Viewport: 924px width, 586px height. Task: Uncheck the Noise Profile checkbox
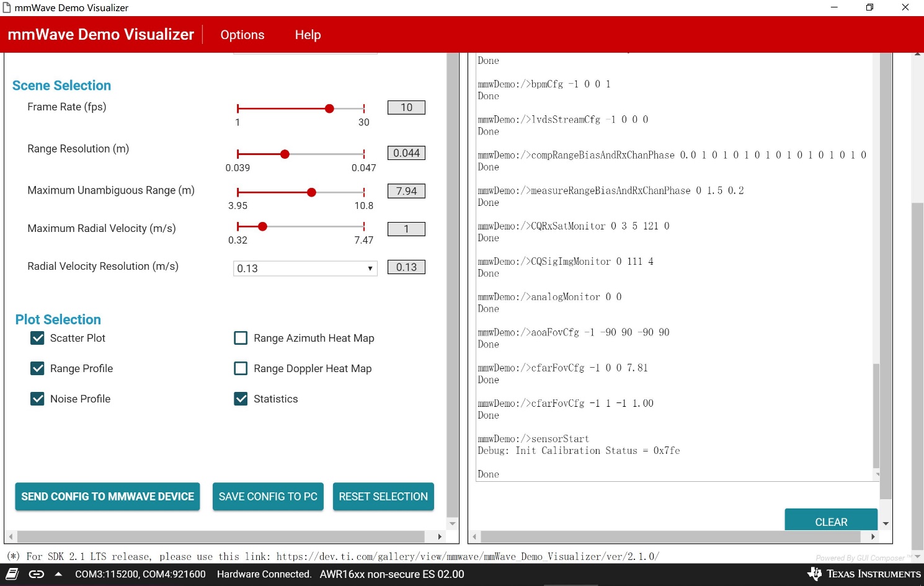[37, 399]
